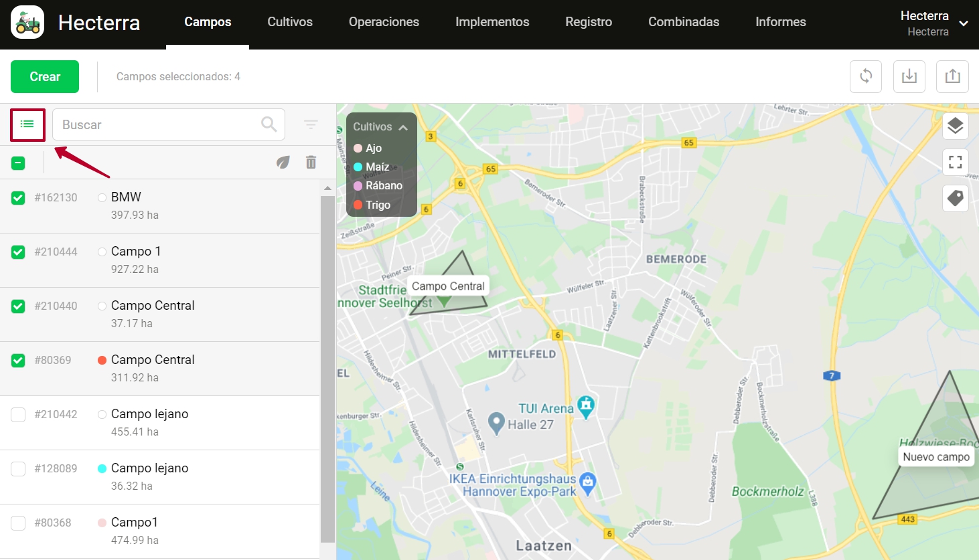Viewport: 979px width, 560px height.
Task: Click the select-all checkbox above the list
Action: click(18, 163)
